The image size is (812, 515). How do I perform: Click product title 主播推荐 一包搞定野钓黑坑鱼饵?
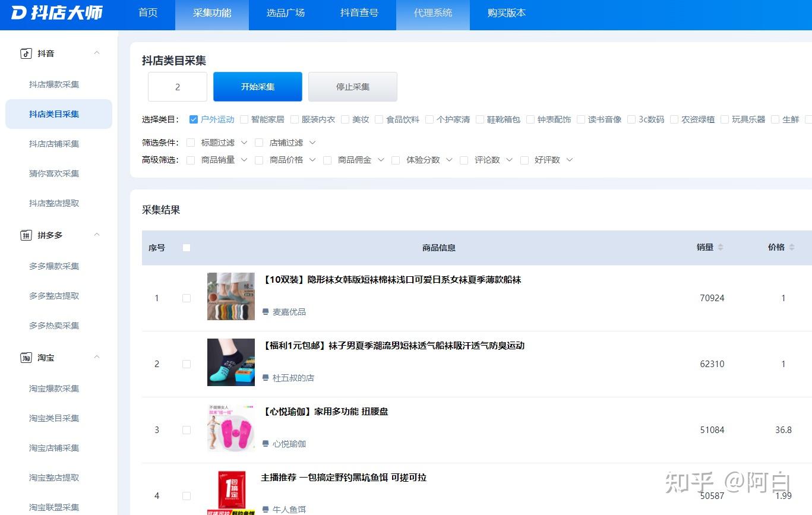pyautogui.click(x=344, y=478)
